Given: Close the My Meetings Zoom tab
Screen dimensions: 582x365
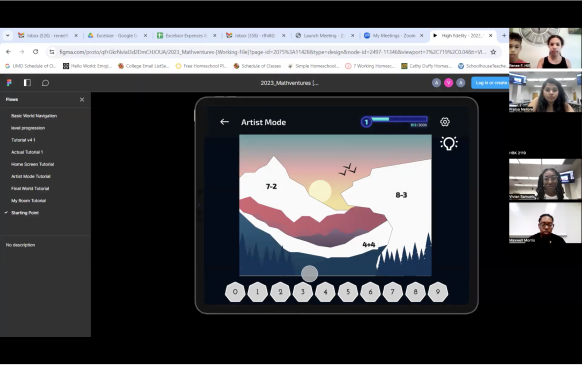Looking at the screenshot, I should [x=422, y=36].
